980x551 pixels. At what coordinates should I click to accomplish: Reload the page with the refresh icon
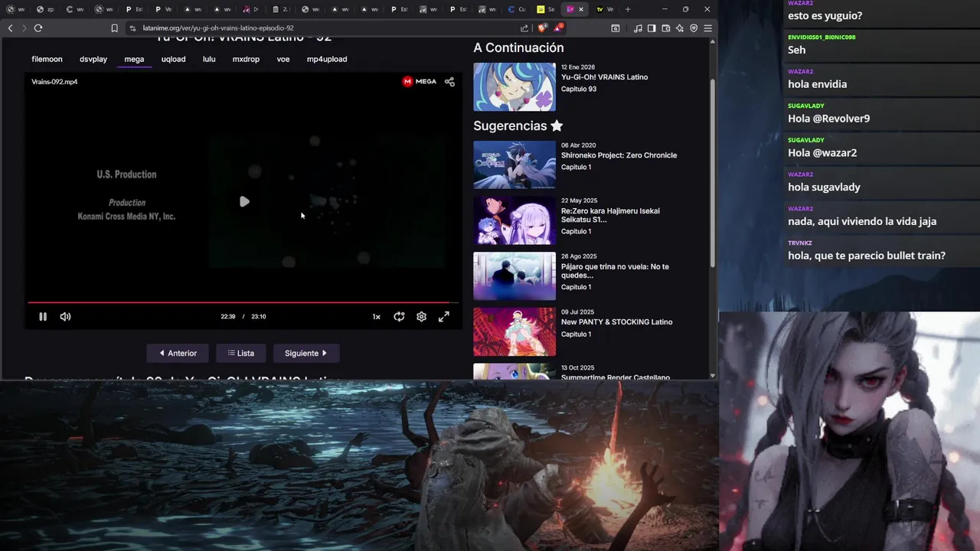coord(38,28)
